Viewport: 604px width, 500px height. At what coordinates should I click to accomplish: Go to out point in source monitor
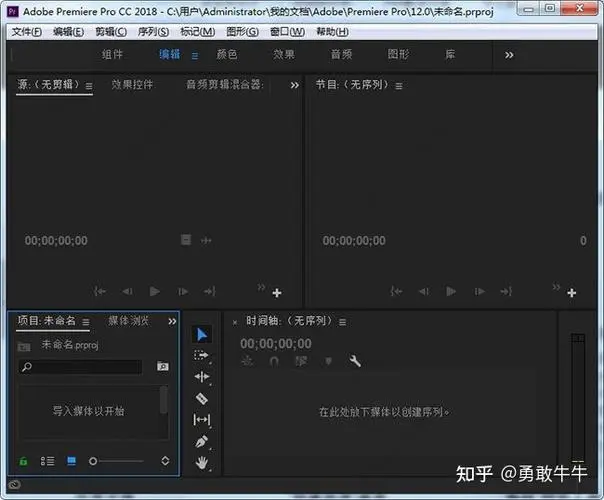210,291
